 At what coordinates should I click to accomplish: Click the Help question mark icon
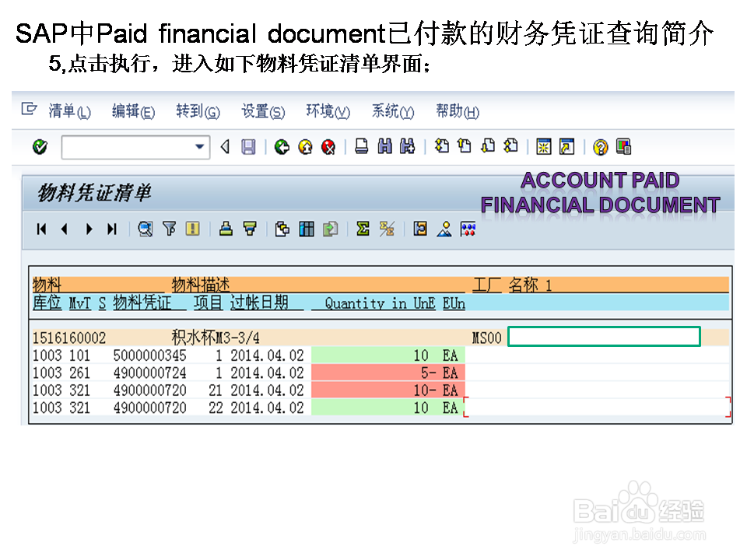coord(599,147)
